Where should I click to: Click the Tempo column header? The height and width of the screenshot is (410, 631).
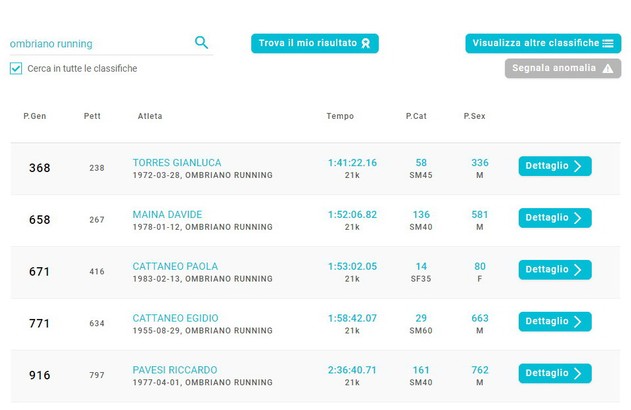pyautogui.click(x=340, y=116)
